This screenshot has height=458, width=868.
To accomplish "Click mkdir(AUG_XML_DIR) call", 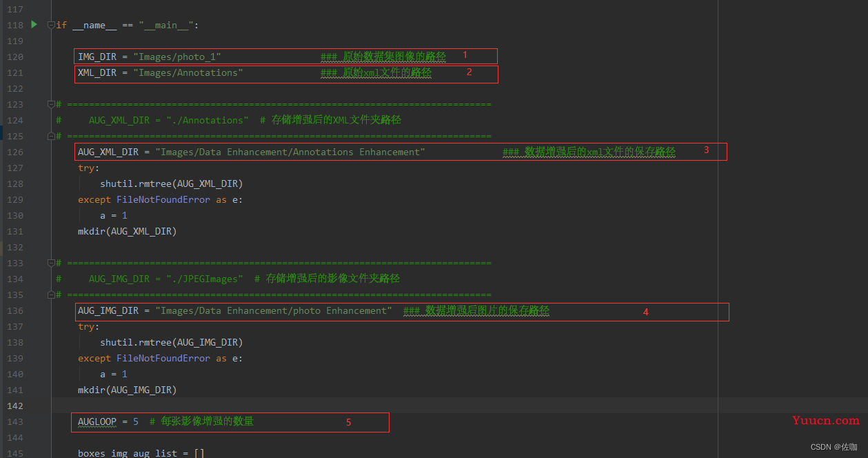I will point(128,231).
